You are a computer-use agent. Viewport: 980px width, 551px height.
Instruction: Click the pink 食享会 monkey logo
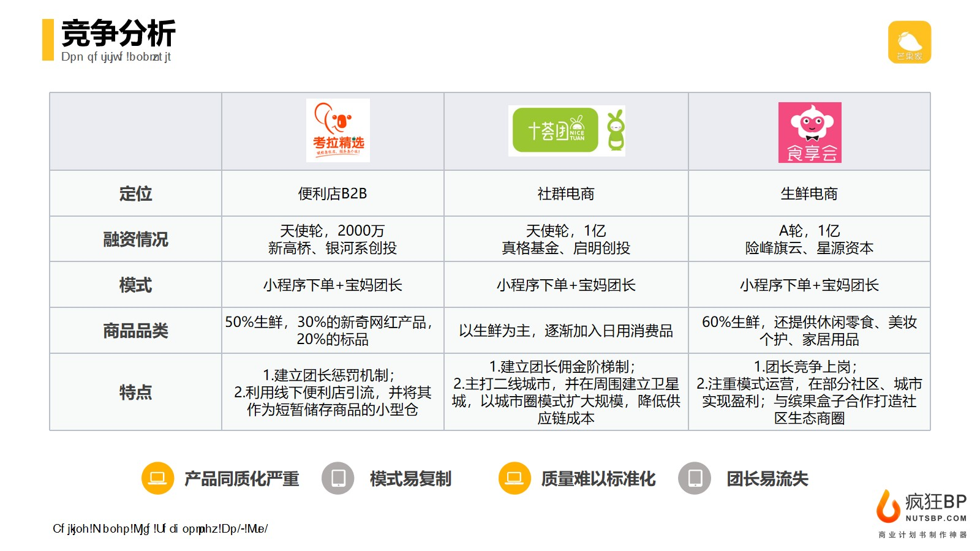[x=810, y=132]
